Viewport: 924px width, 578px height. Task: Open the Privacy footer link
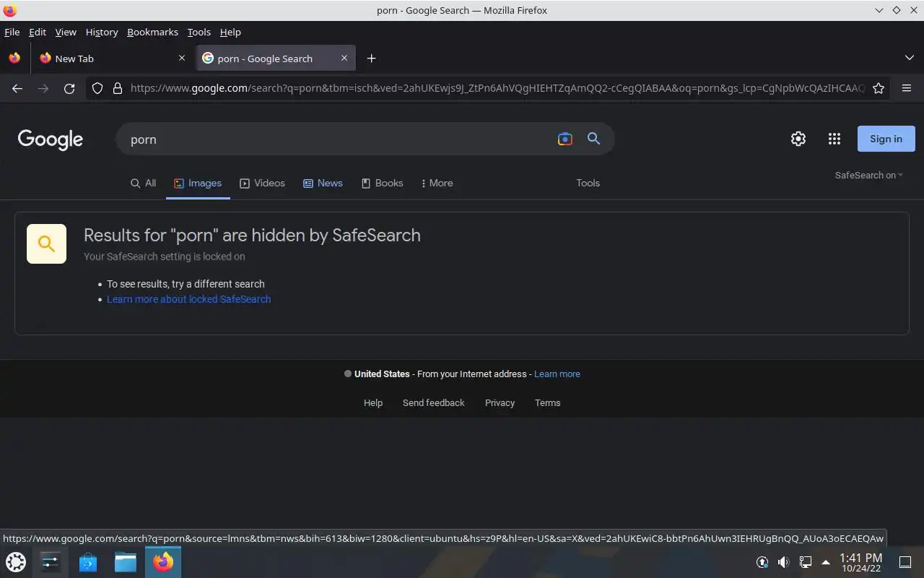[500, 402]
